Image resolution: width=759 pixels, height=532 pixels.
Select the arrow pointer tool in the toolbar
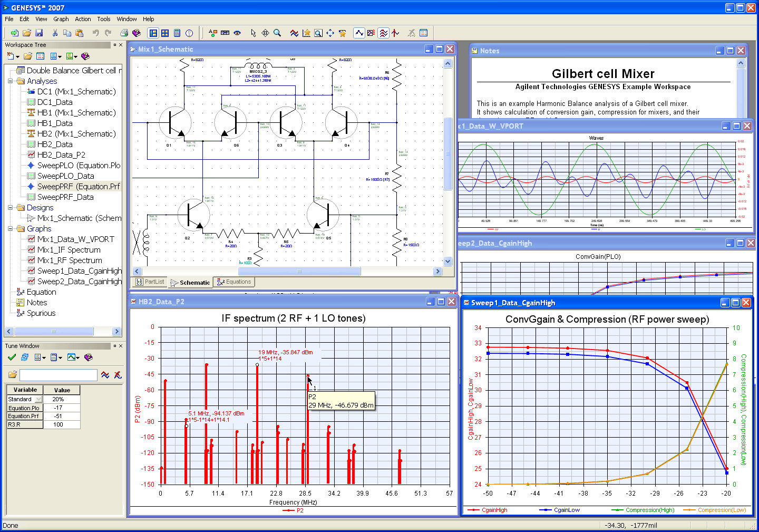[254, 33]
